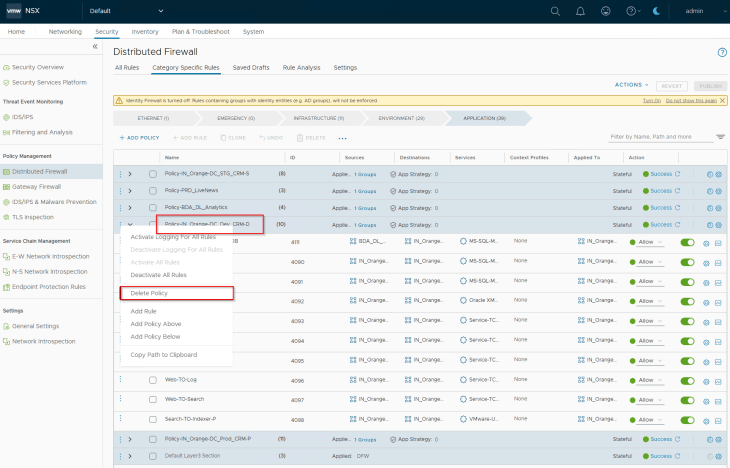The width and height of the screenshot is (730, 468).
Task: Check the Policy-PRD_LiveNews checkbox
Action: pos(153,190)
